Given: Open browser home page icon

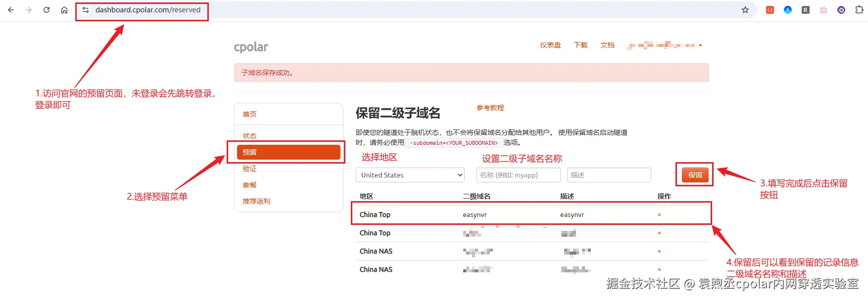Looking at the screenshot, I should click(64, 10).
